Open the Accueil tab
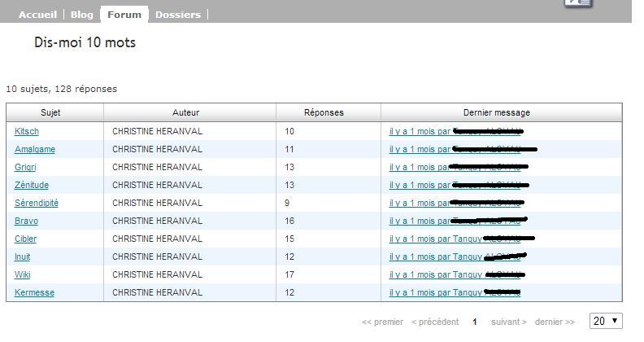644x342 pixels. click(x=37, y=15)
